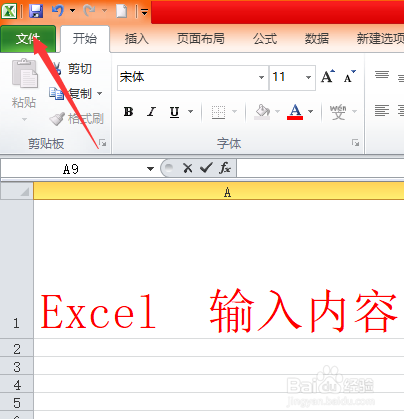Create a new blank document from quick access
404x419 pixels.
pyautogui.click(x=122, y=11)
